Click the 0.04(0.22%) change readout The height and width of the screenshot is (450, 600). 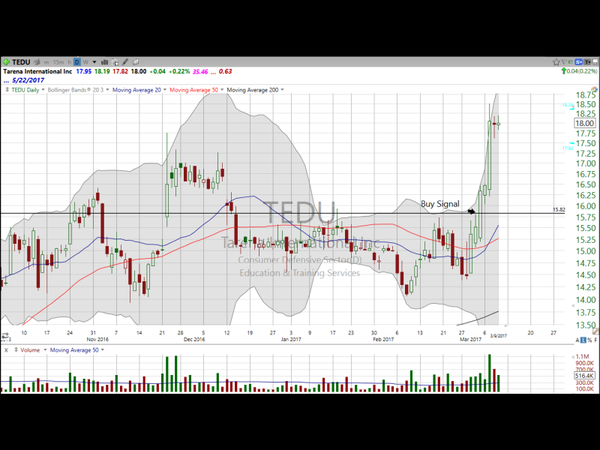[x=582, y=71]
